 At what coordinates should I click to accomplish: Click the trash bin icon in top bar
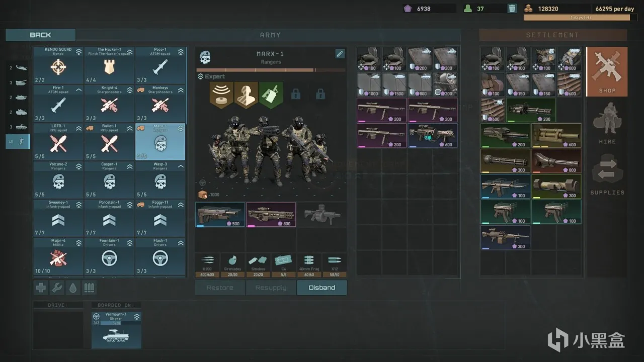[x=512, y=9]
